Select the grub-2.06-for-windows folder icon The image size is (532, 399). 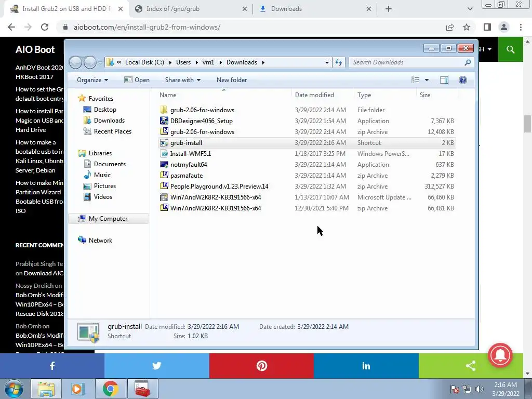tap(164, 110)
